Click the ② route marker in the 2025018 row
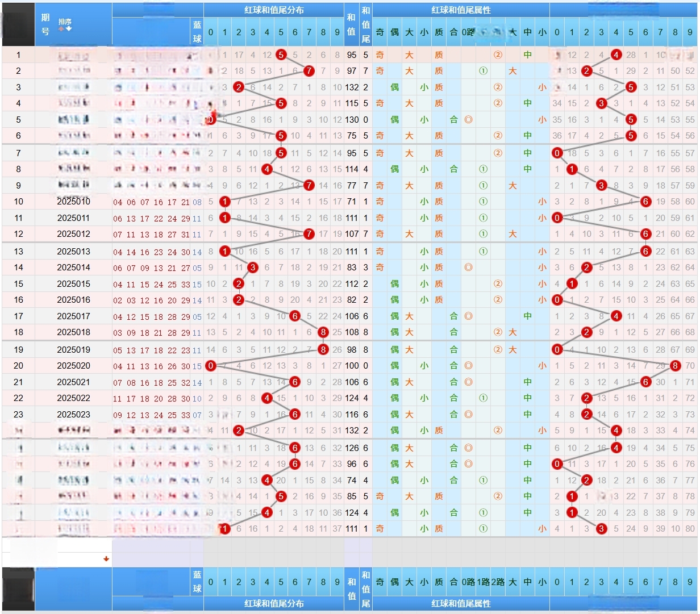Image resolution: width=700 pixels, height=614 pixels. [x=498, y=332]
